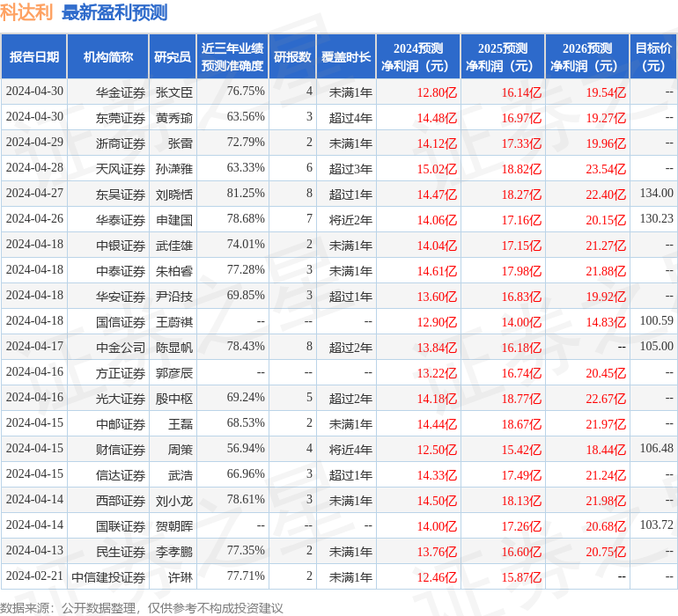Click analyst name 许琳
678x616 pixels.
click(181, 576)
